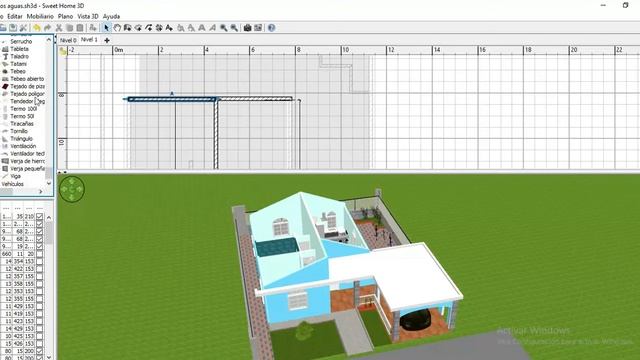Add a new level with the plus tab

point(107,40)
